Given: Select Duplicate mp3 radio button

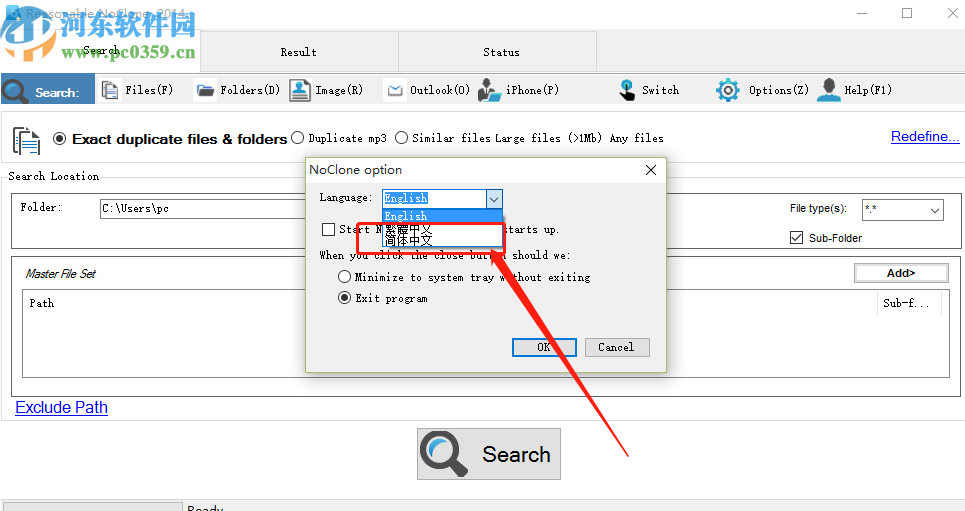Looking at the screenshot, I should (298, 137).
